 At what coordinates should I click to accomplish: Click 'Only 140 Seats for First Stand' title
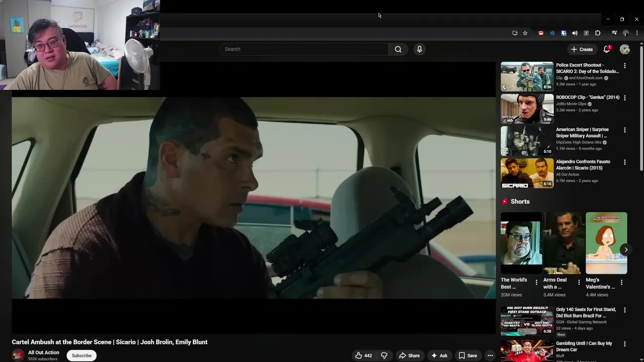click(586, 313)
